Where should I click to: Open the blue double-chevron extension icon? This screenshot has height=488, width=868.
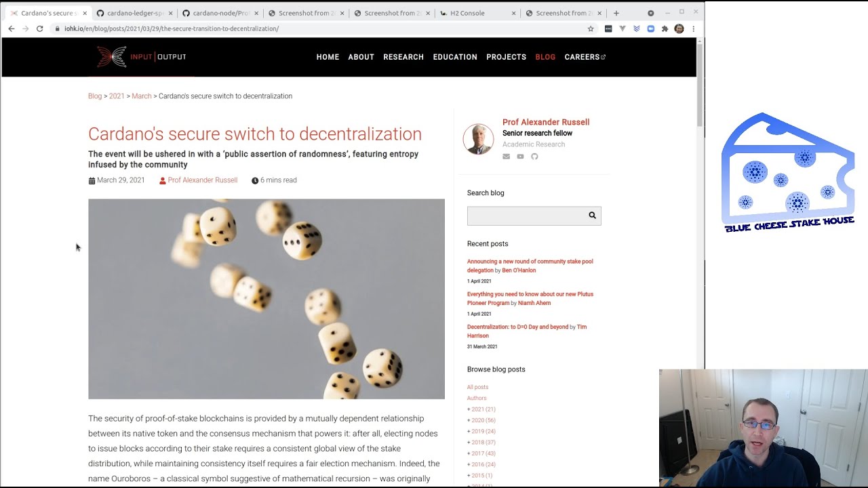637,28
